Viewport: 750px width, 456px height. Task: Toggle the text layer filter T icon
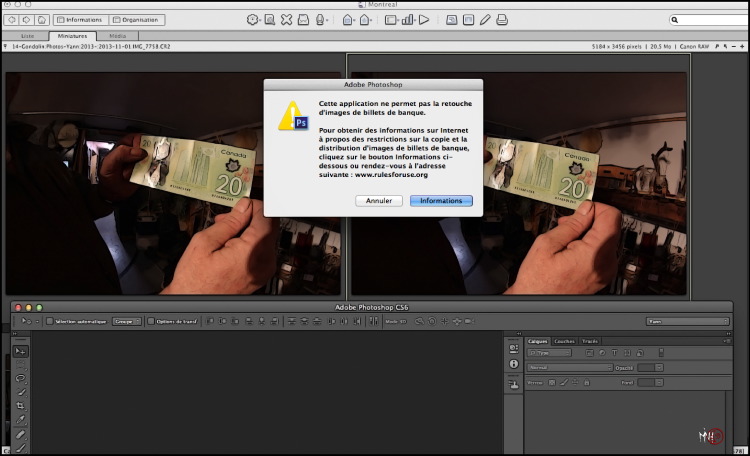coord(614,353)
